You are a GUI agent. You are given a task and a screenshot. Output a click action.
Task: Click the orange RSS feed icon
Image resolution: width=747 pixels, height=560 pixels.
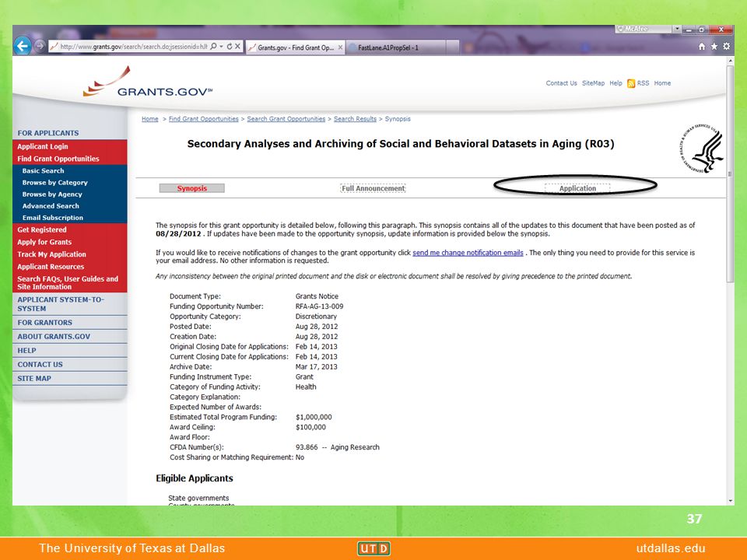coord(631,83)
